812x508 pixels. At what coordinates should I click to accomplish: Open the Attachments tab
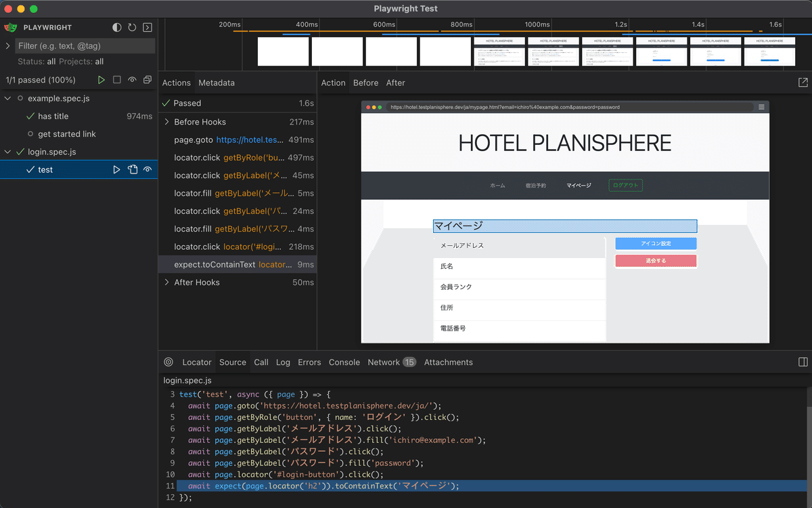coord(449,362)
